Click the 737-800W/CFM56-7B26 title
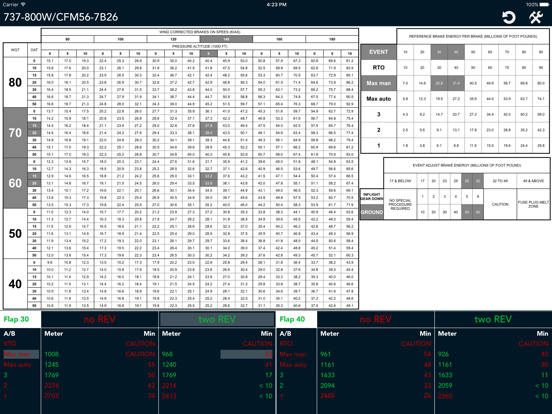This screenshot has width=552, height=414. click(61, 17)
